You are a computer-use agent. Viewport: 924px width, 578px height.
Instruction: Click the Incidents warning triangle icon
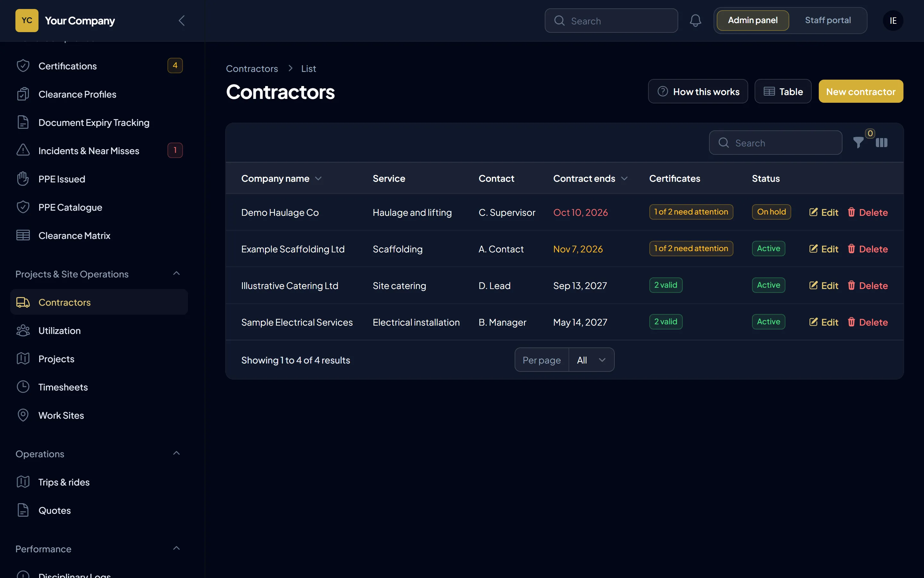tap(23, 150)
